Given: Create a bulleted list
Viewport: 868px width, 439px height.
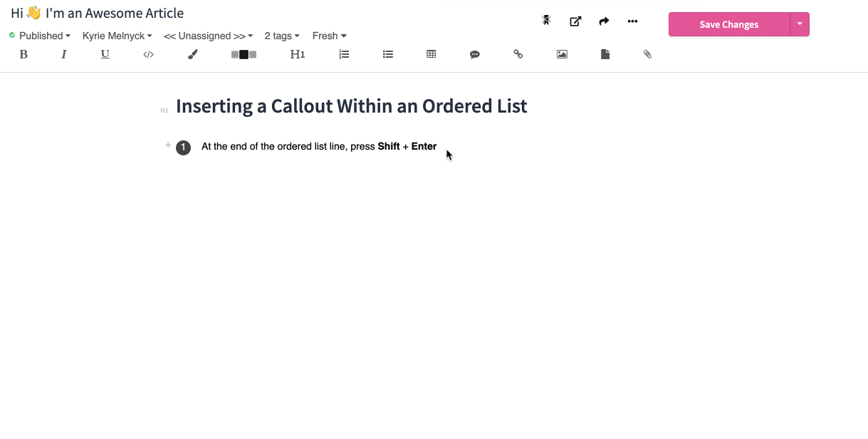Looking at the screenshot, I should pyautogui.click(x=388, y=54).
